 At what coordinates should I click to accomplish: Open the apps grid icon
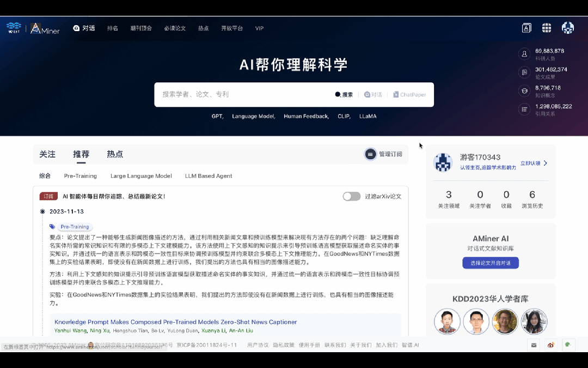point(547,28)
